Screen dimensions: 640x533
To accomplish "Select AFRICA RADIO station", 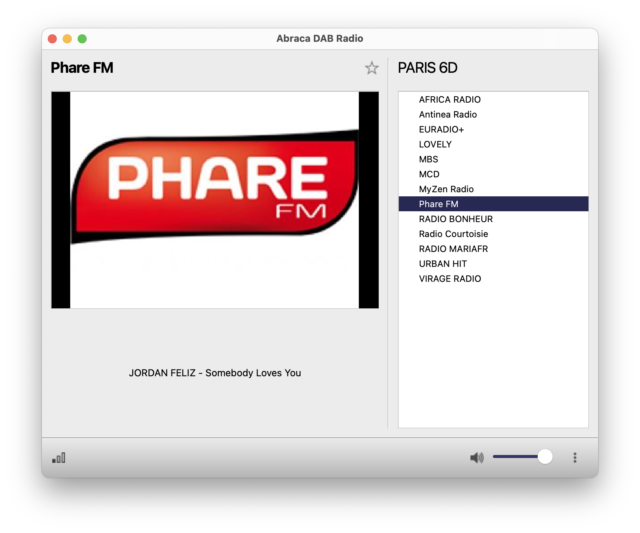I will click(x=493, y=100).
